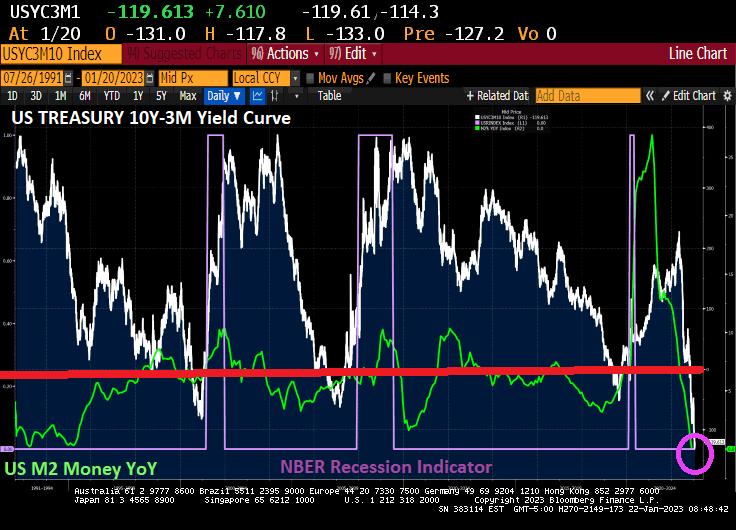
Task: Click the Add Data input field
Action: pyautogui.click(x=586, y=96)
